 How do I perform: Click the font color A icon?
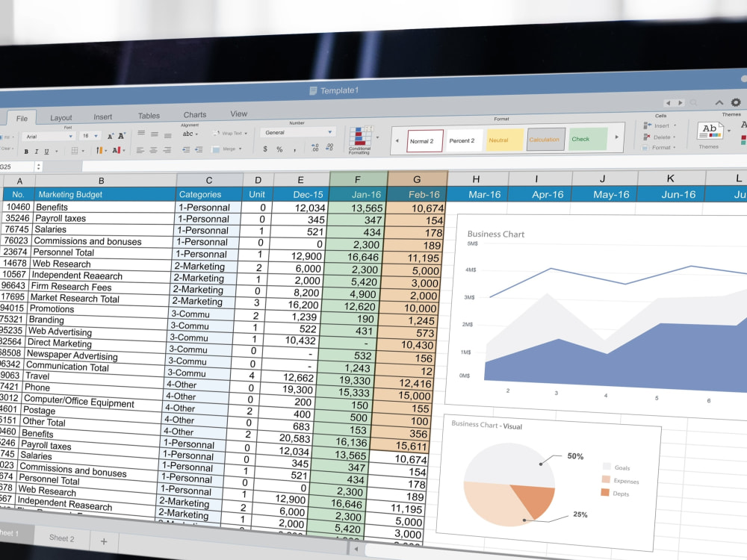click(x=116, y=151)
